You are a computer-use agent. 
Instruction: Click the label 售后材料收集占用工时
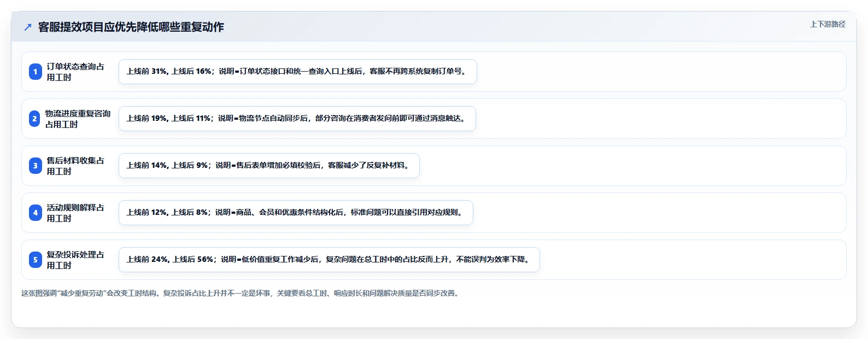[75, 166]
